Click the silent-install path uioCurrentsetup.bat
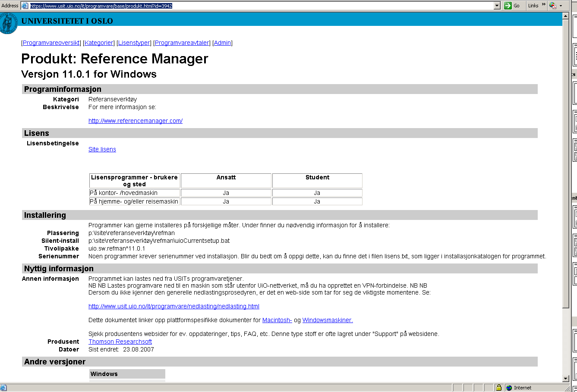Screen dimensions: 577x392 (x=159, y=241)
